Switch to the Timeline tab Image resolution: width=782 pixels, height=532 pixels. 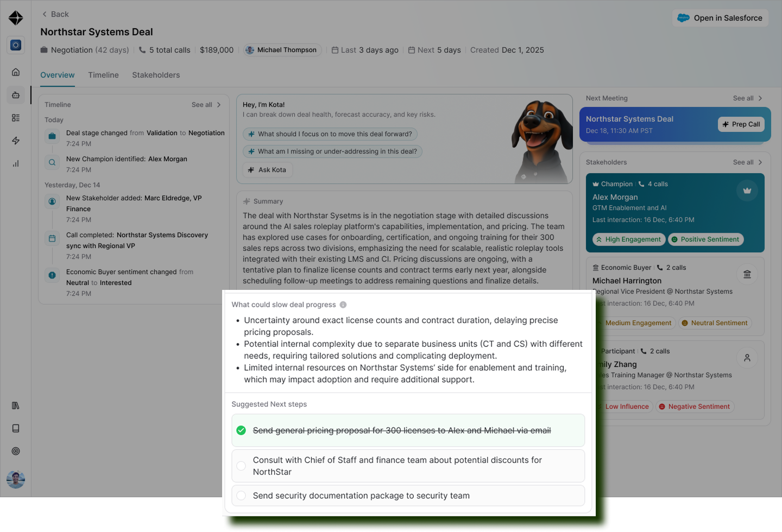[x=103, y=75]
